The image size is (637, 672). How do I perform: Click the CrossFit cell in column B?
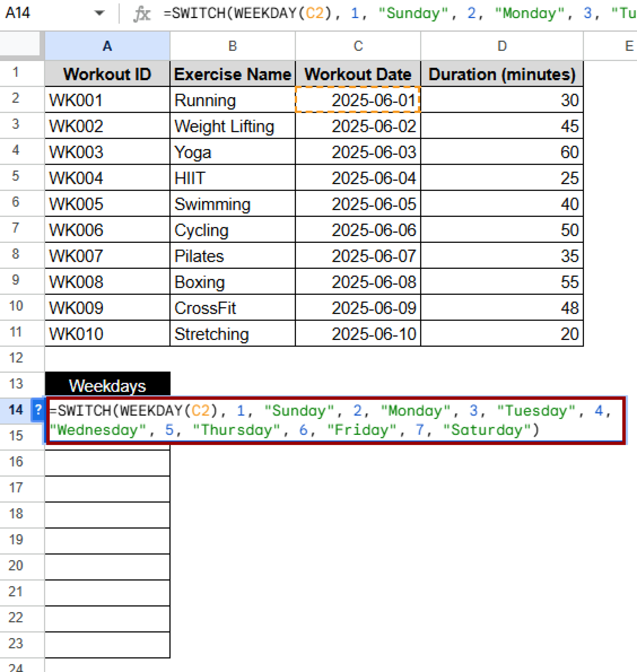click(232, 308)
